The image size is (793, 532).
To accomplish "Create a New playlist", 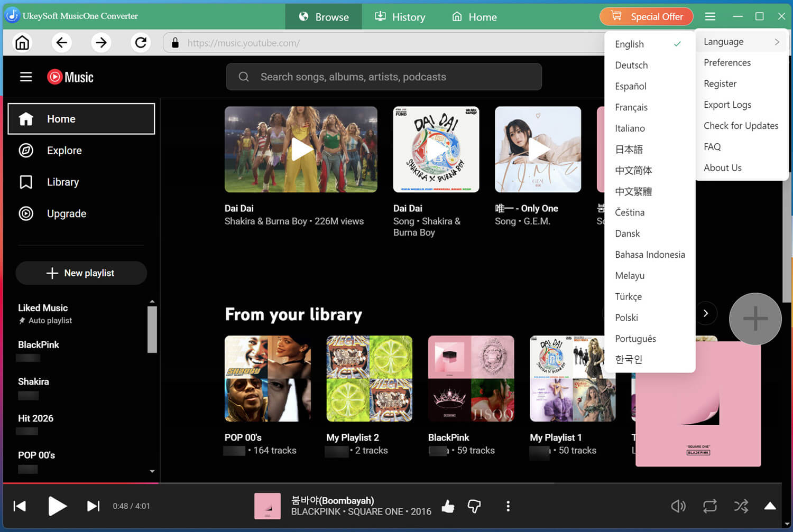I will tap(81, 273).
